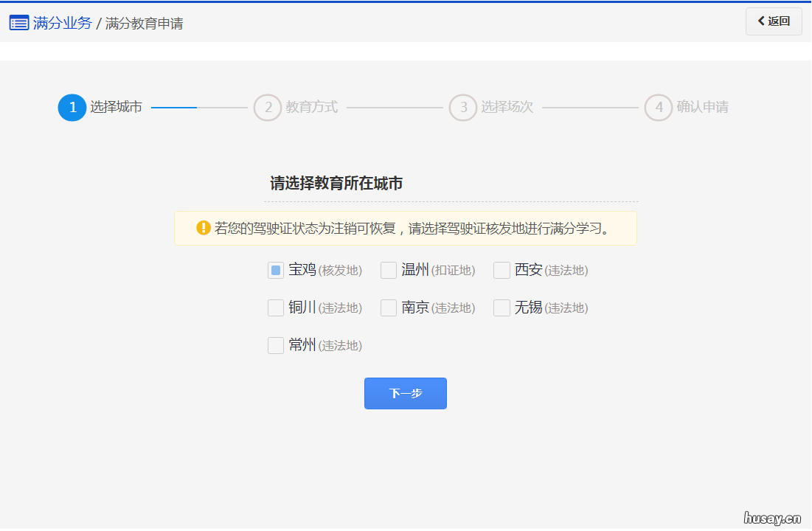Select the 西安(违法地) checkbox
This screenshot has height=531, width=812.
click(502, 270)
